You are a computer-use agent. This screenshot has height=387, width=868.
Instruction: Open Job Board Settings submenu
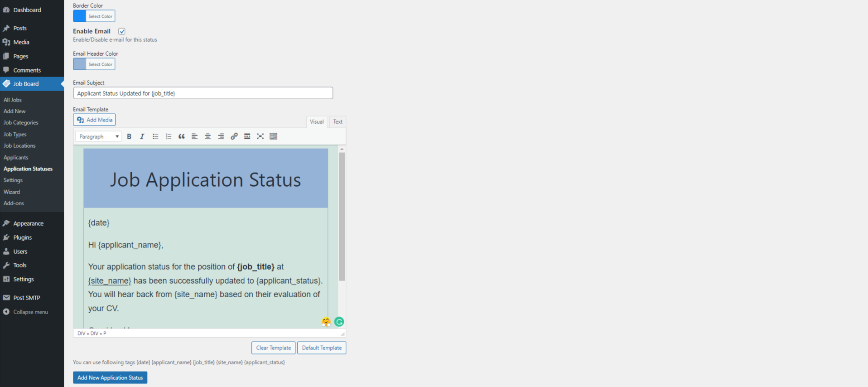point(13,180)
